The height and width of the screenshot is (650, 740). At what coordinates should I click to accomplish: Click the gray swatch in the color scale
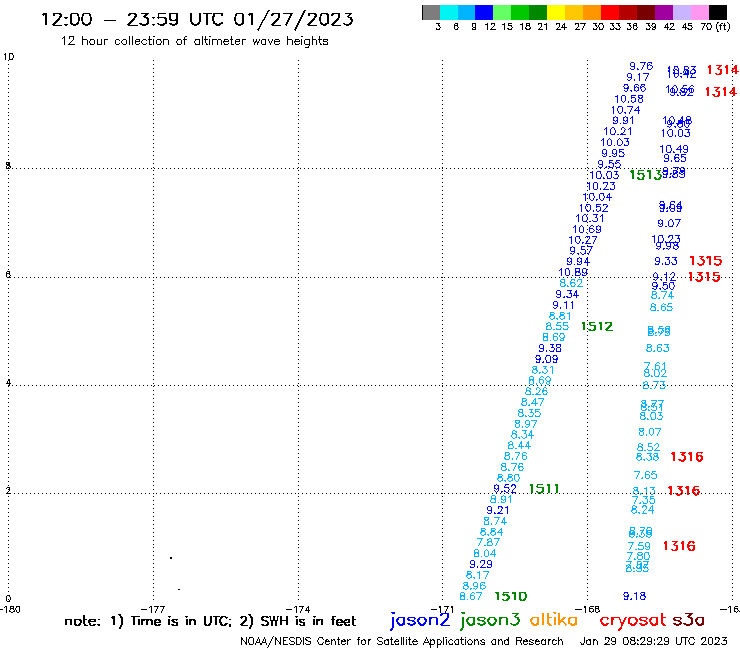431,12
